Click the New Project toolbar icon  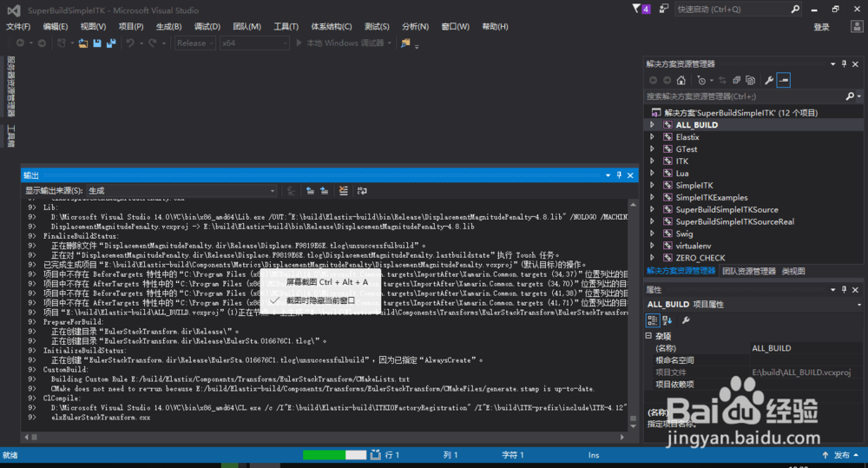point(62,43)
